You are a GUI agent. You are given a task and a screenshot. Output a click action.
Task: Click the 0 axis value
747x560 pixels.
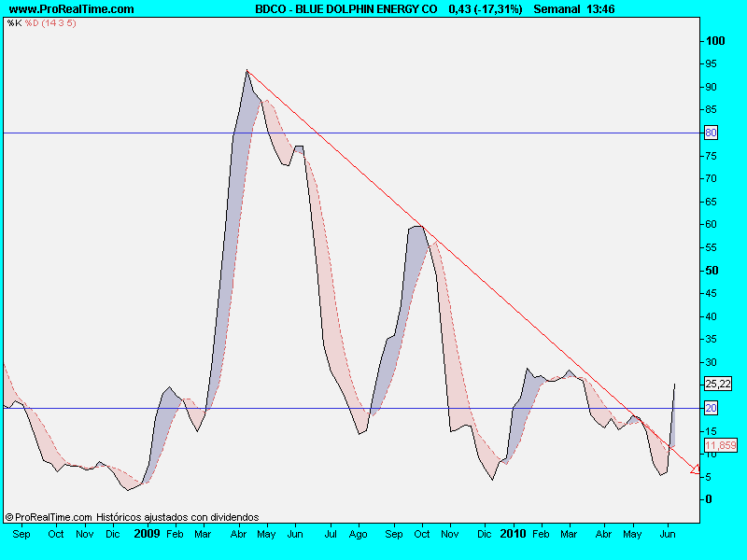709,499
